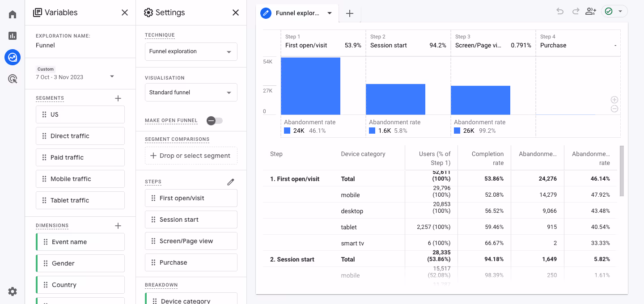Open the Visualisation Standard funnel dropdown
Viewport: 644px width, 304px height.
coord(191,93)
